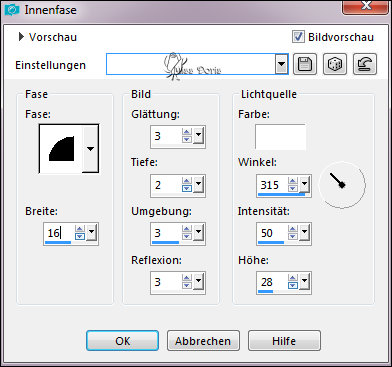Click the Winkel angle dial
The height and width of the screenshot is (367, 392).
pyautogui.click(x=342, y=185)
